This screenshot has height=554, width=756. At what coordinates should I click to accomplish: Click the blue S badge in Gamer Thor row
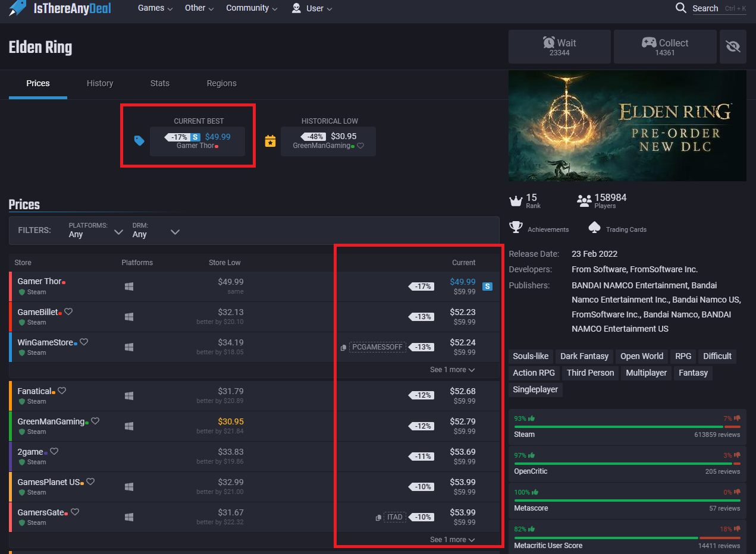click(487, 287)
